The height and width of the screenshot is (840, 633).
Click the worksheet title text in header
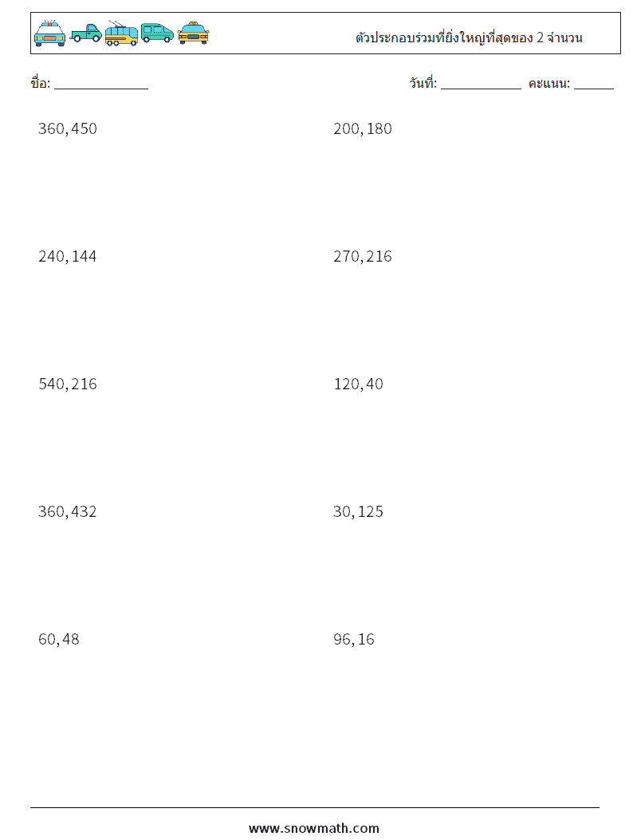pyautogui.click(x=469, y=37)
